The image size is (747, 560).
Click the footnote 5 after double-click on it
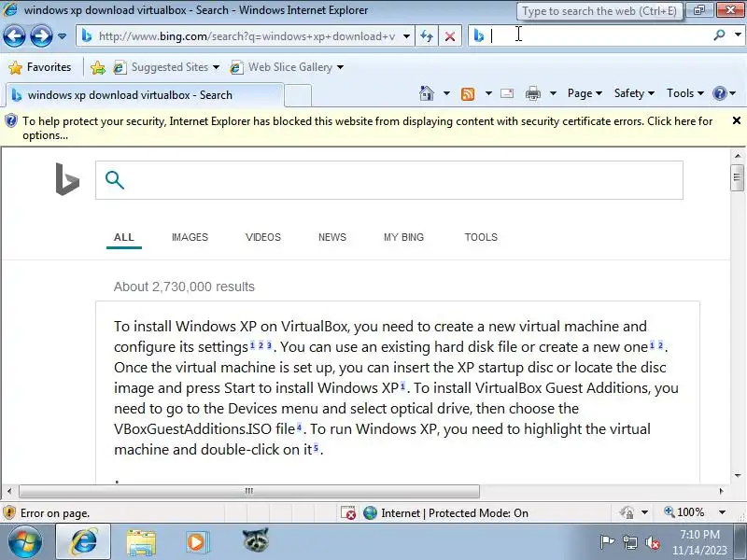click(316, 448)
